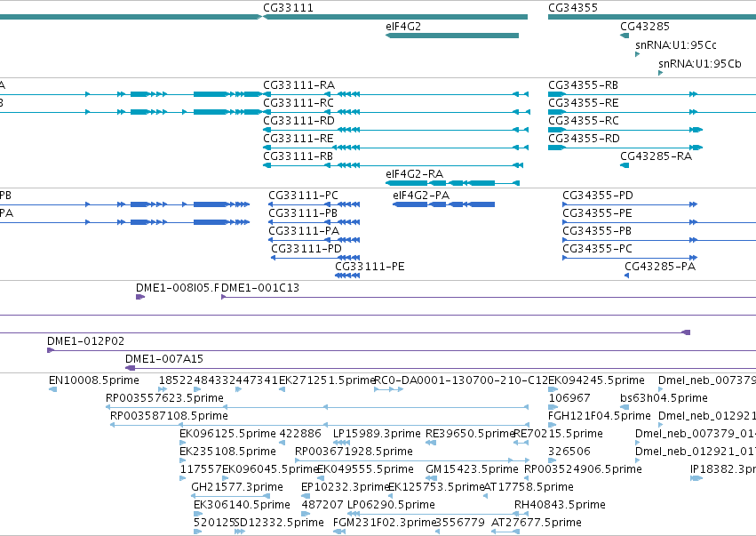Select EST EK094245.5prime label
Viewport: 756px width, 536px height.
coord(596,380)
